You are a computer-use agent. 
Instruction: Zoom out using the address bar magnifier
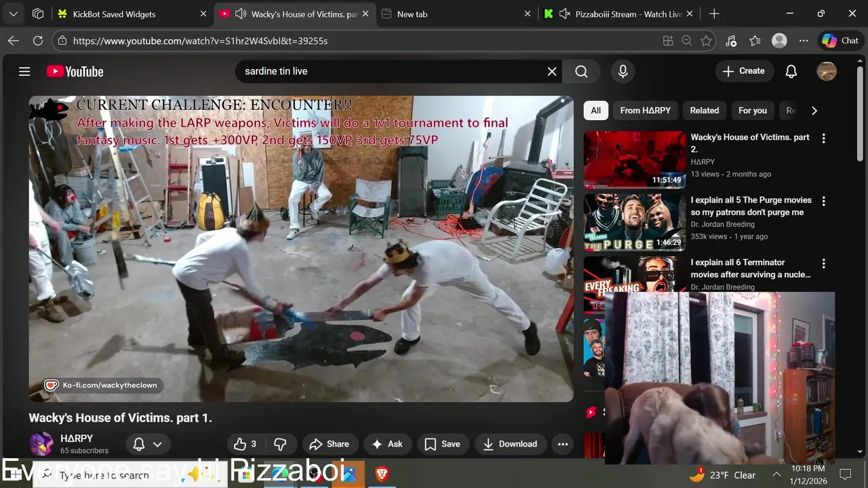pyautogui.click(x=687, y=41)
